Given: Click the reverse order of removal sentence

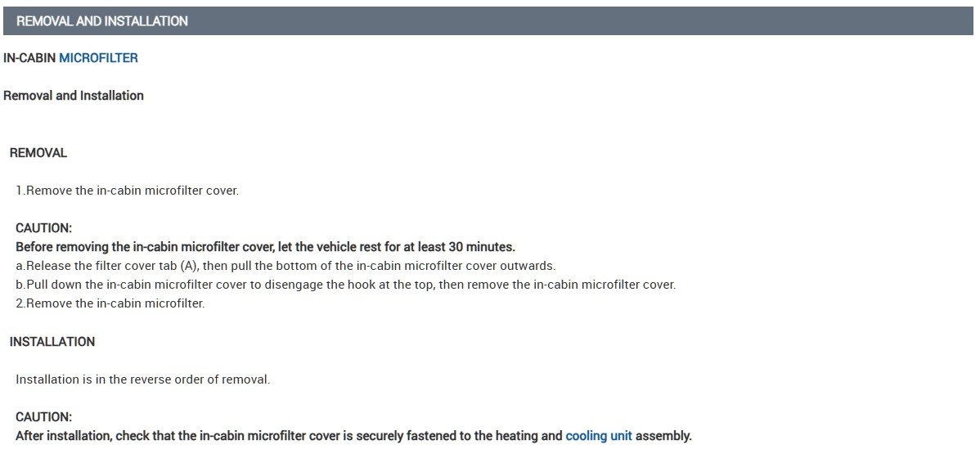Looking at the screenshot, I should [x=142, y=379].
